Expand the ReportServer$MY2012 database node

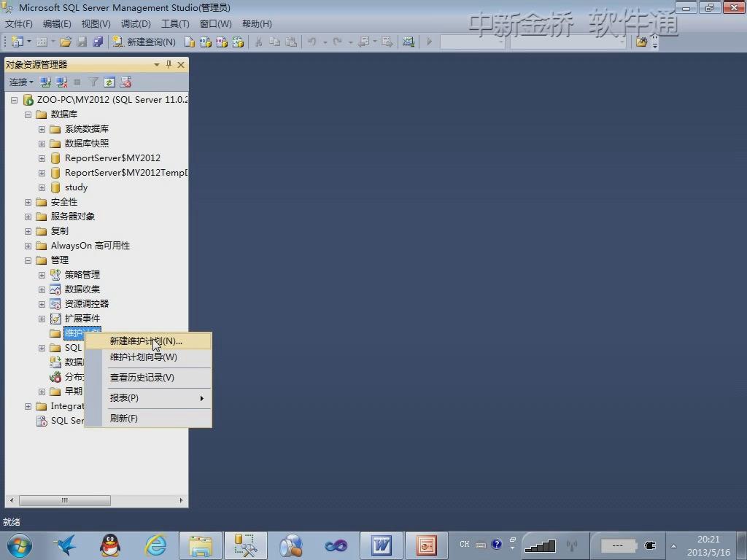coord(42,158)
